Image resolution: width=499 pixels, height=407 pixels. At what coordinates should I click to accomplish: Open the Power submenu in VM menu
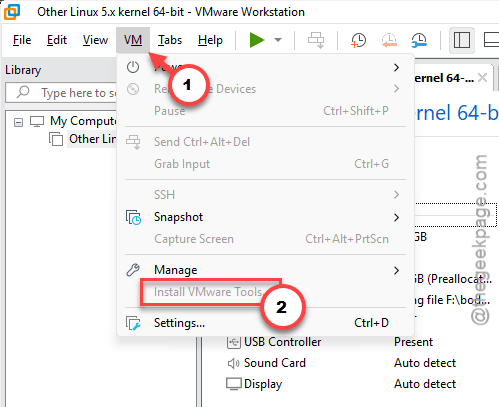tap(265, 67)
